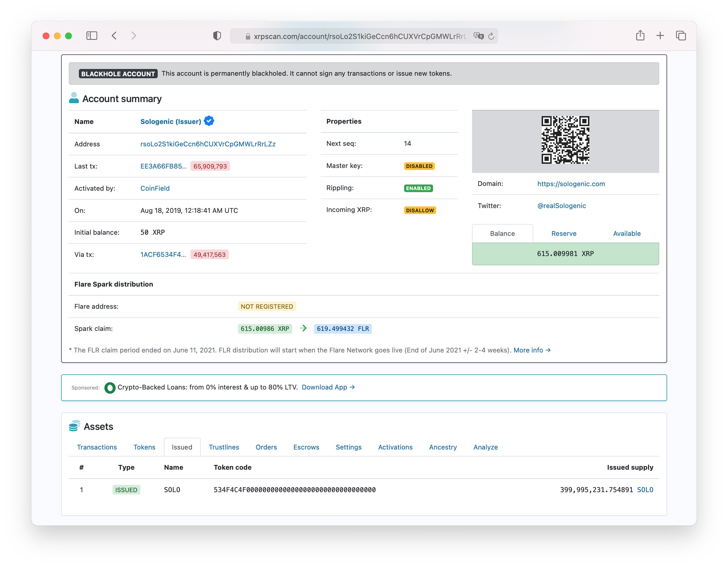
Task: Click the DISALLOW badge for Incoming XRP
Action: [x=420, y=210]
